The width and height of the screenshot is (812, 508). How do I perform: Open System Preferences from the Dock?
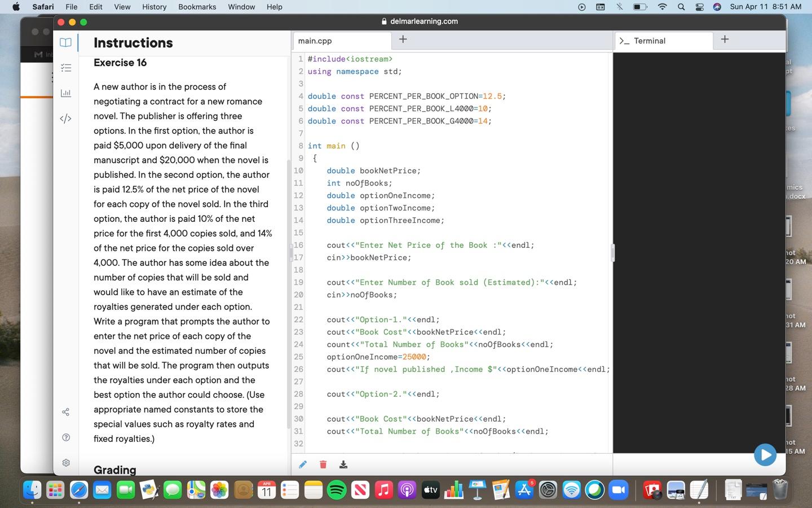tap(548, 490)
